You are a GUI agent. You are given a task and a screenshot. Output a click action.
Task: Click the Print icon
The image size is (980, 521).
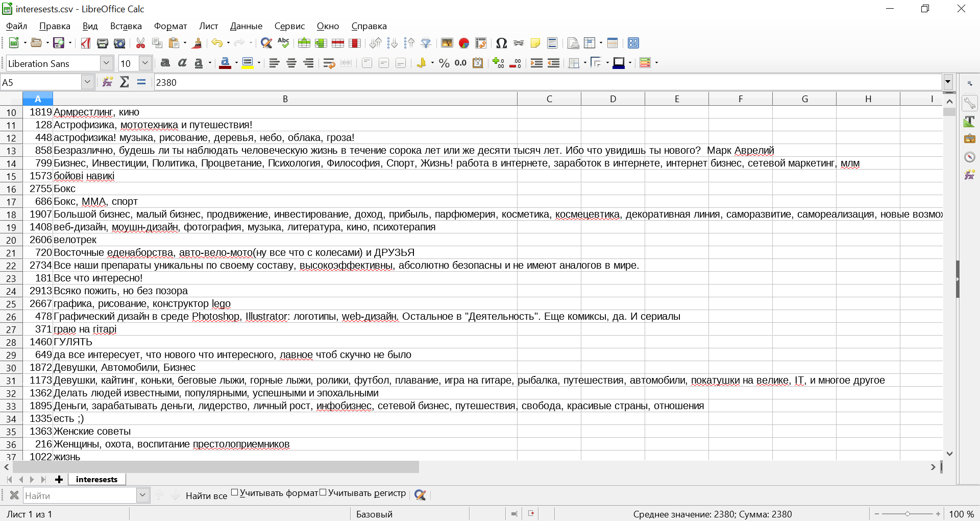[103, 43]
